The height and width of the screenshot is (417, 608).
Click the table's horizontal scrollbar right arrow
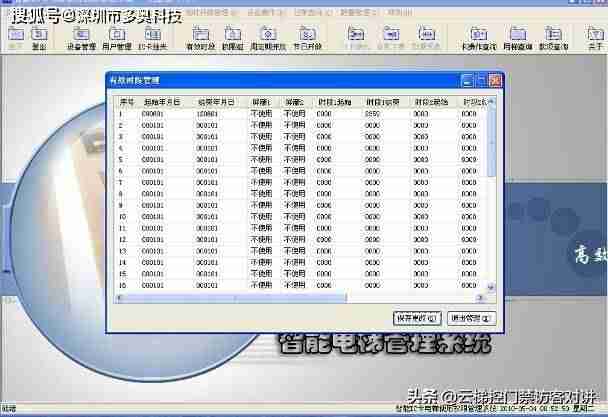pyautogui.click(x=481, y=298)
